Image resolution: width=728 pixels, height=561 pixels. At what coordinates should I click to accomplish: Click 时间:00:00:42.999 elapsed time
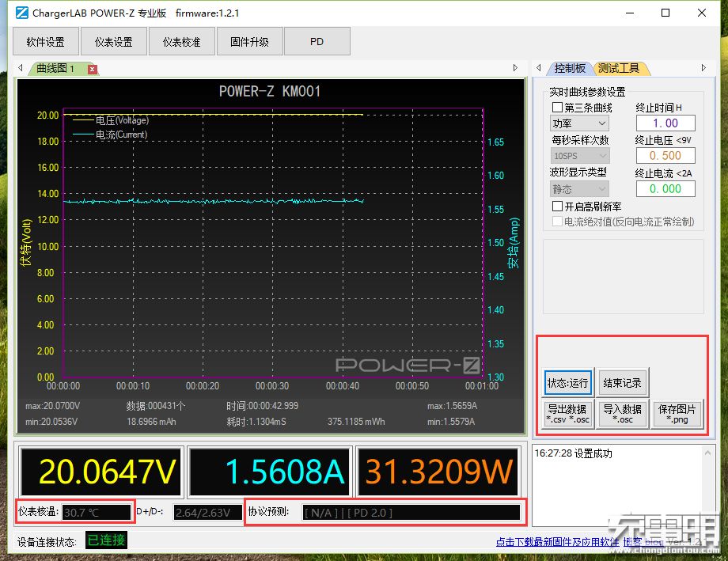(263, 406)
